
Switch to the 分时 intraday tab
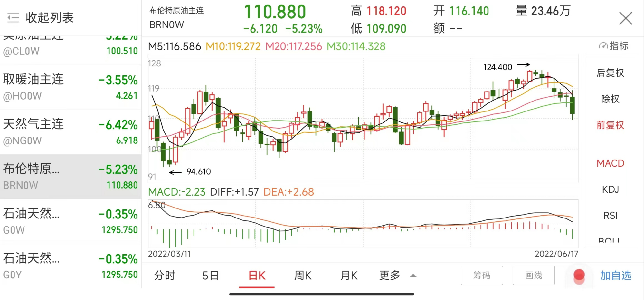[164, 276]
